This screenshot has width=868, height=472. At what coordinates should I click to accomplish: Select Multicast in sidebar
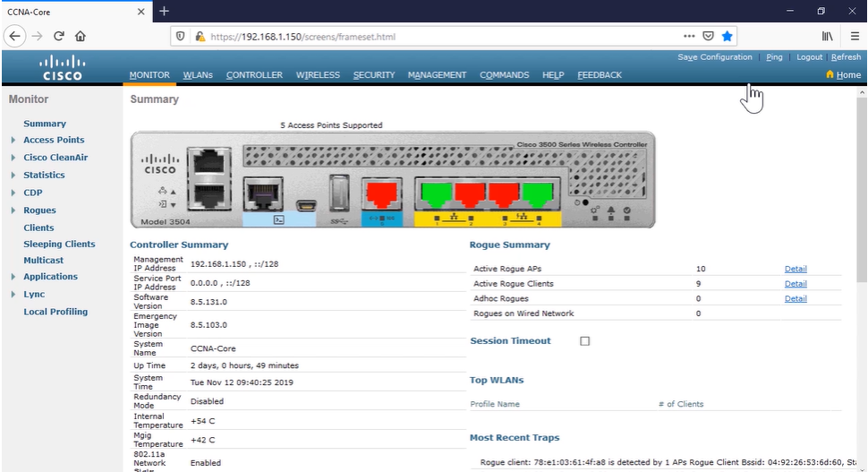pos(43,260)
